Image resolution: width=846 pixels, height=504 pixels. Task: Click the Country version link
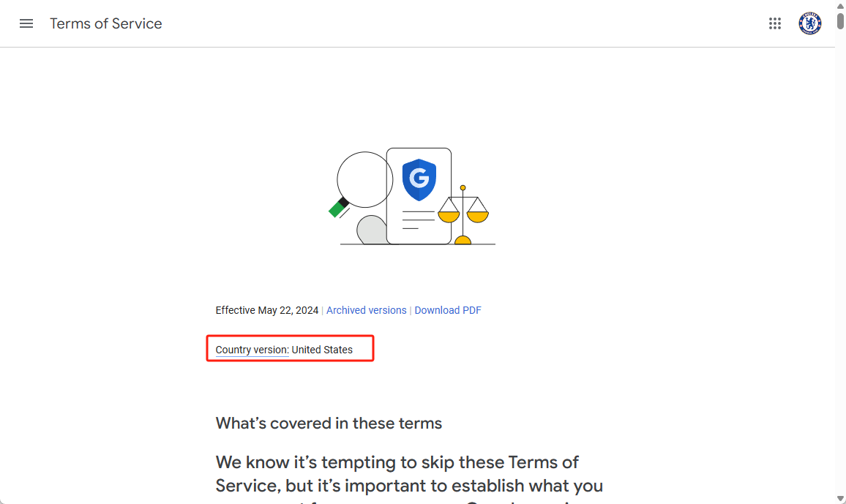[252, 350]
